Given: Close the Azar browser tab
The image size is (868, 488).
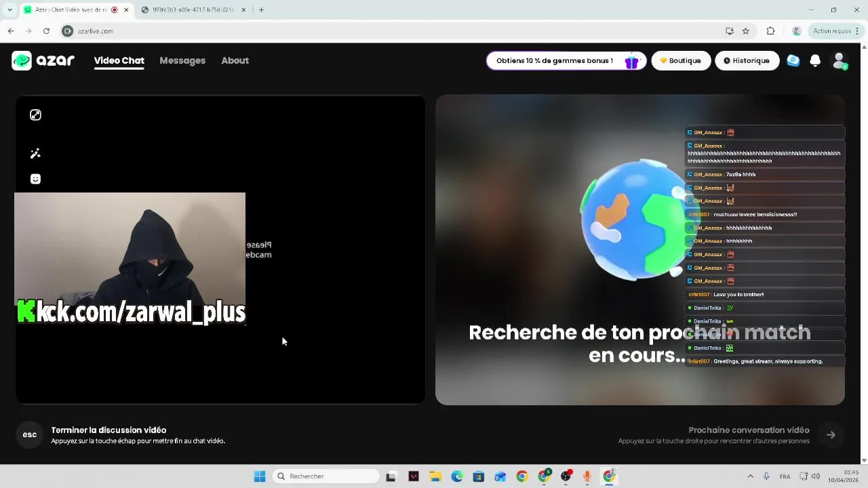Looking at the screenshot, I should (x=126, y=10).
